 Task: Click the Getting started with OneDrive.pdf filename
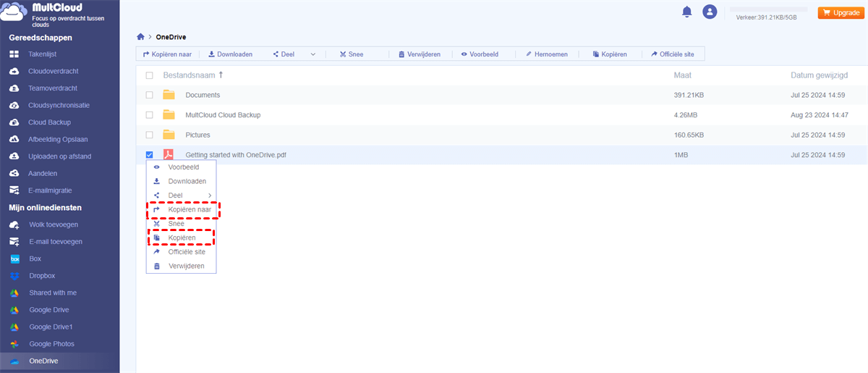tap(236, 154)
